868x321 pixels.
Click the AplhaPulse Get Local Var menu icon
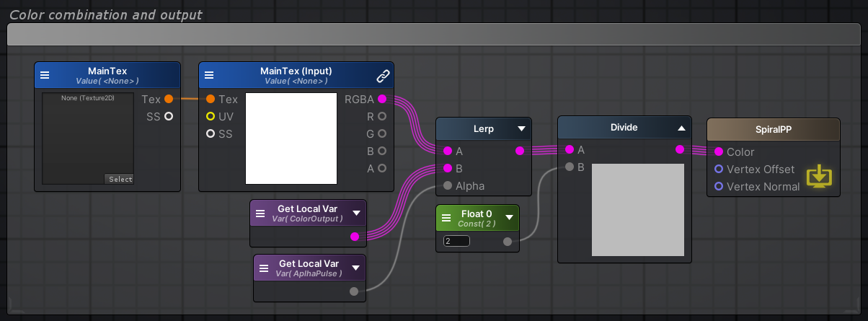pyautogui.click(x=263, y=268)
